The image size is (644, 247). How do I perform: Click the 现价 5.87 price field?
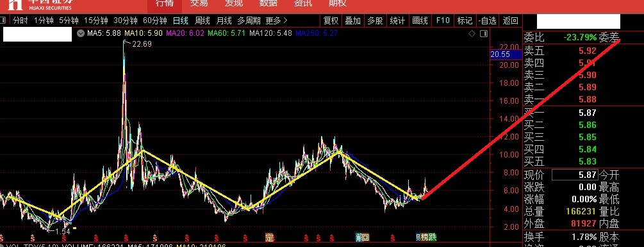[575, 175]
